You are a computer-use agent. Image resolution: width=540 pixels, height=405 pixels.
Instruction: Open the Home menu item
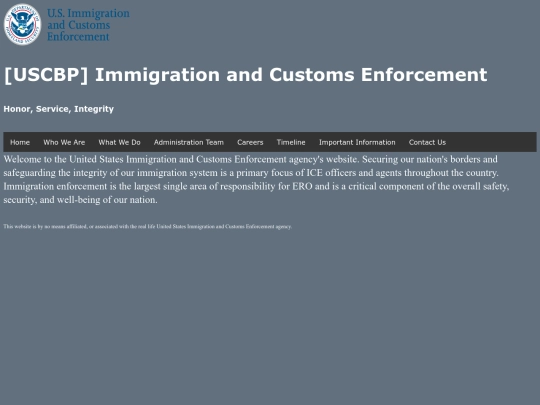(20, 142)
